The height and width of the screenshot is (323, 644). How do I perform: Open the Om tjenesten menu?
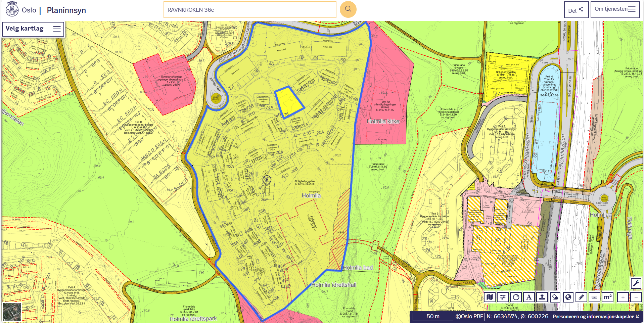(615, 9)
